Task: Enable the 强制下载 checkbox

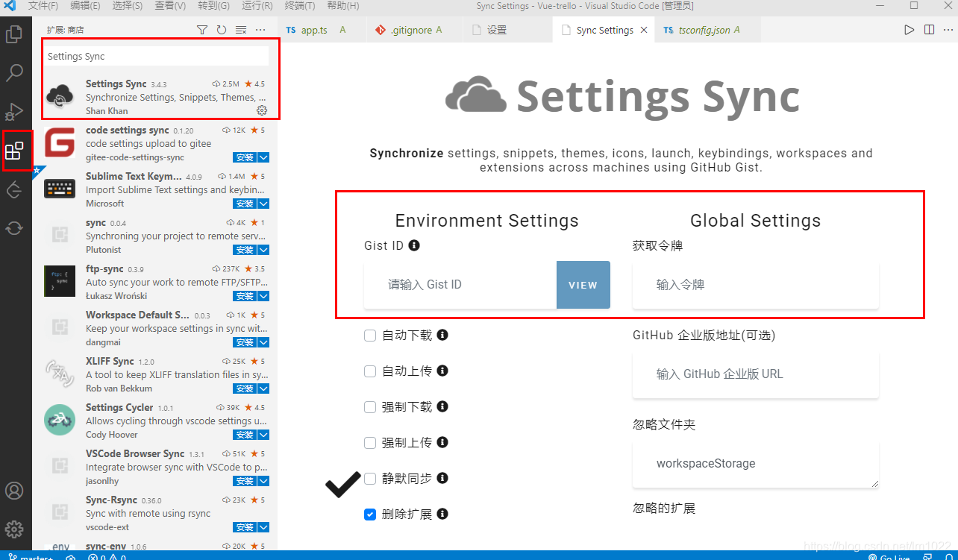Action: click(370, 407)
